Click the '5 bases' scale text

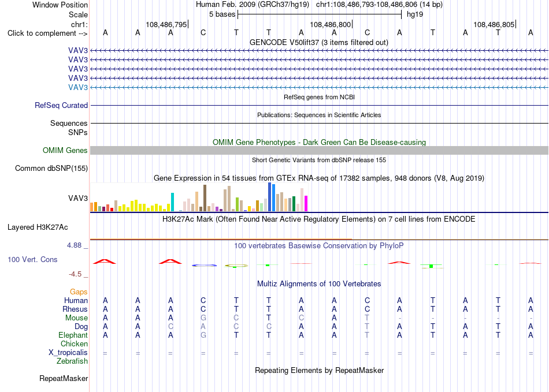coord(222,14)
